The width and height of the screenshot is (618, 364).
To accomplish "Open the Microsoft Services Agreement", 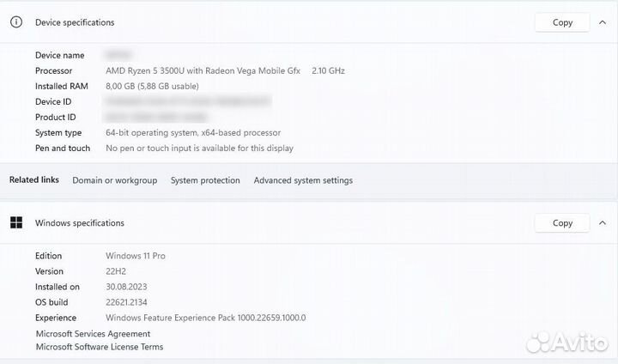I will tap(93, 334).
